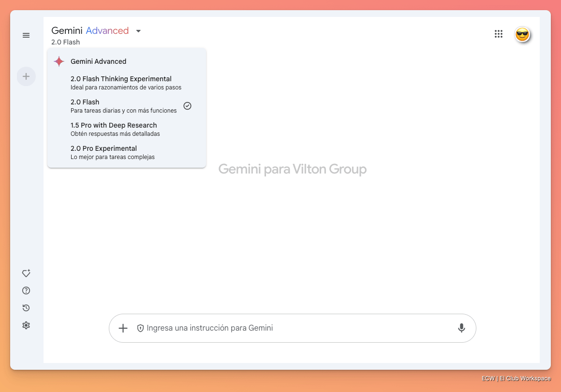This screenshot has height=392, width=561.
Task: Collapse the Gemini Advanced model dropdown arrow
Action: (x=138, y=31)
